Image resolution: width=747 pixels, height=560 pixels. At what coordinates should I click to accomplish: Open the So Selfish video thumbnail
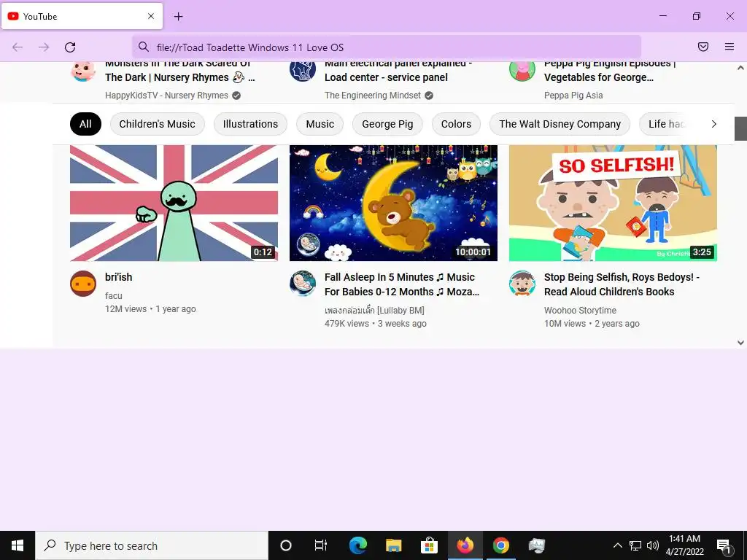pos(613,203)
